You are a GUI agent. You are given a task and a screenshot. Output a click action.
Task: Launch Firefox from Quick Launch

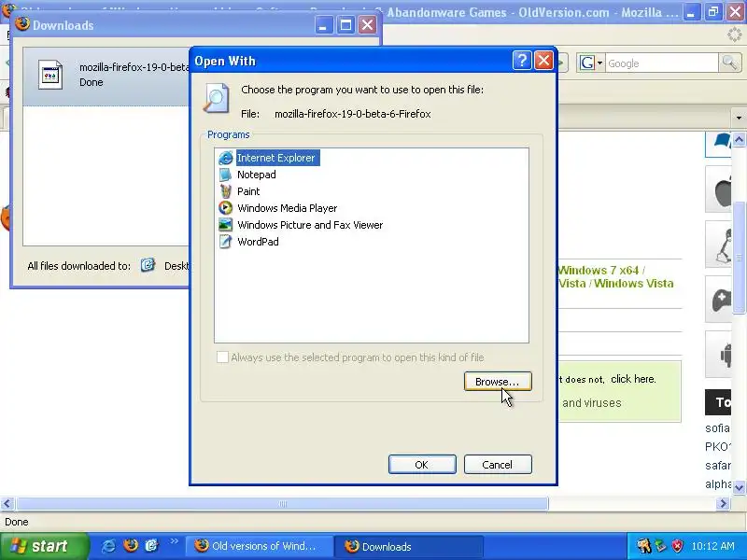click(x=130, y=546)
